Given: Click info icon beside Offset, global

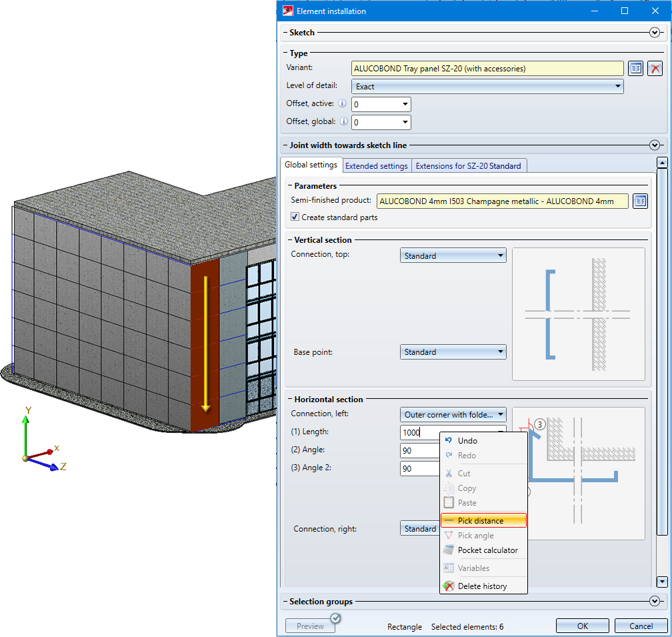Looking at the screenshot, I should 344,122.
